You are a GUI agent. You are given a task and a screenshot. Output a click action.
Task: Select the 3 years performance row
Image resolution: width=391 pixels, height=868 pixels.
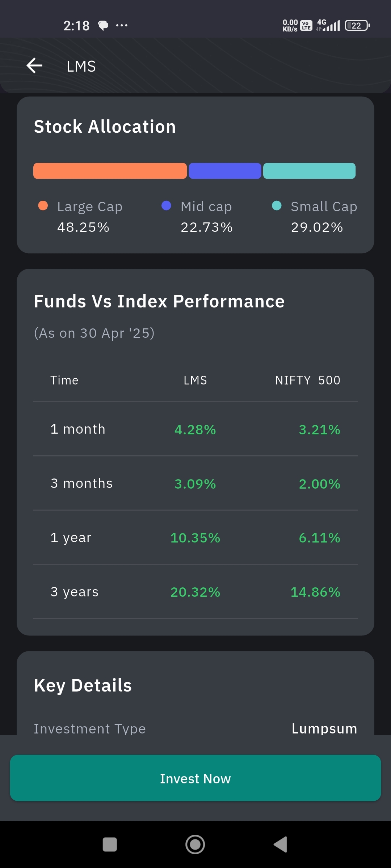click(x=195, y=592)
